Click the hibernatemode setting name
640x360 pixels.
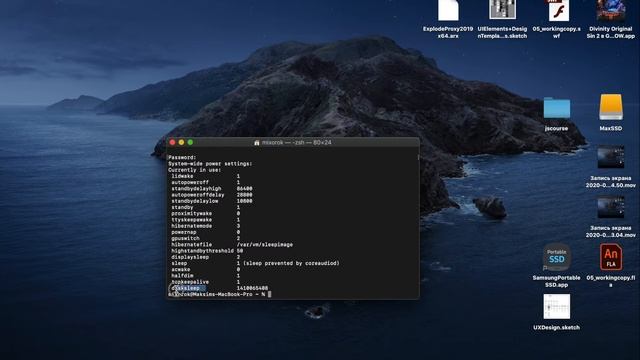191,226
